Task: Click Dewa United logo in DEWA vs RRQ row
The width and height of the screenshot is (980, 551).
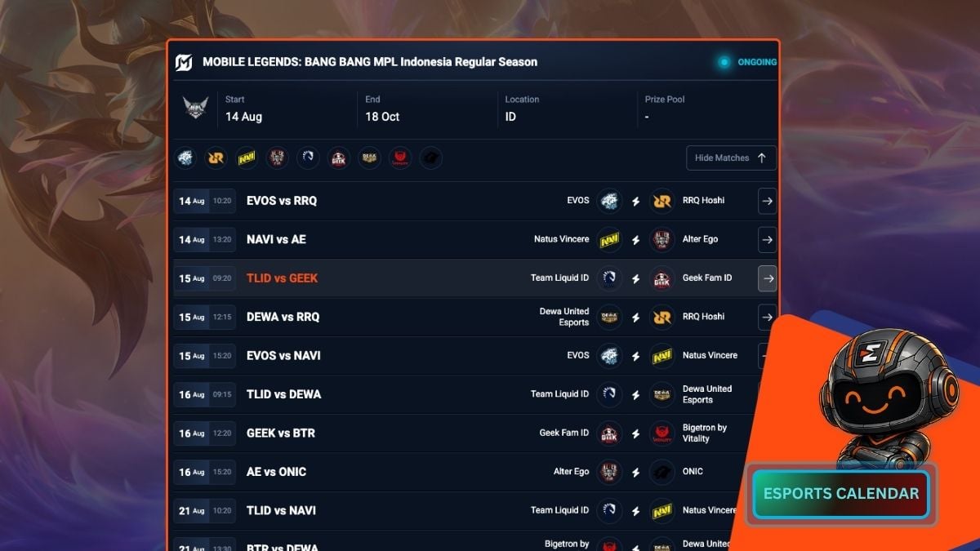Action: click(x=608, y=317)
